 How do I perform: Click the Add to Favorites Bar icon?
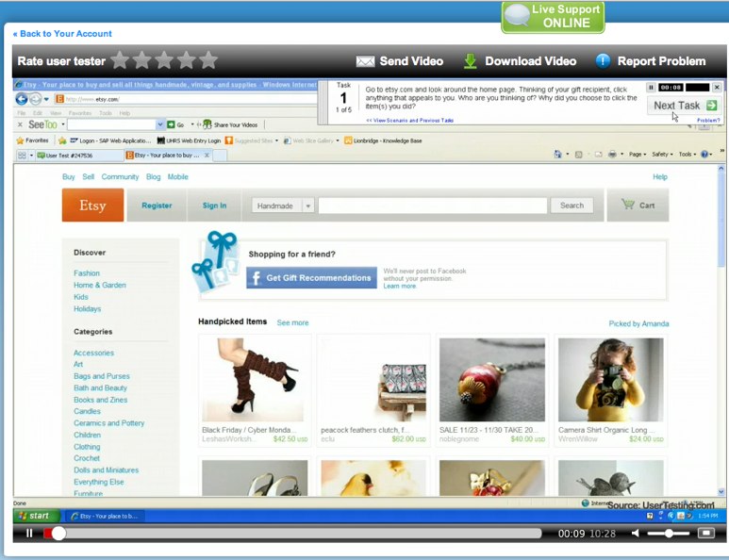coord(62,140)
